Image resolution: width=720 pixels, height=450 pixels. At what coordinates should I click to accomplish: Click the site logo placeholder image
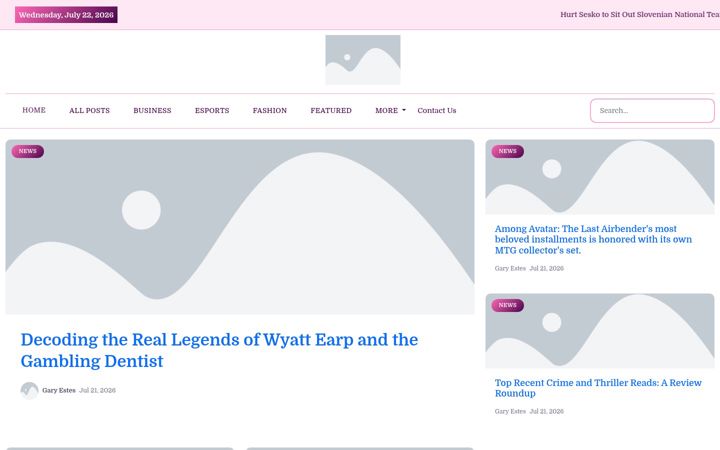[x=363, y=60]
